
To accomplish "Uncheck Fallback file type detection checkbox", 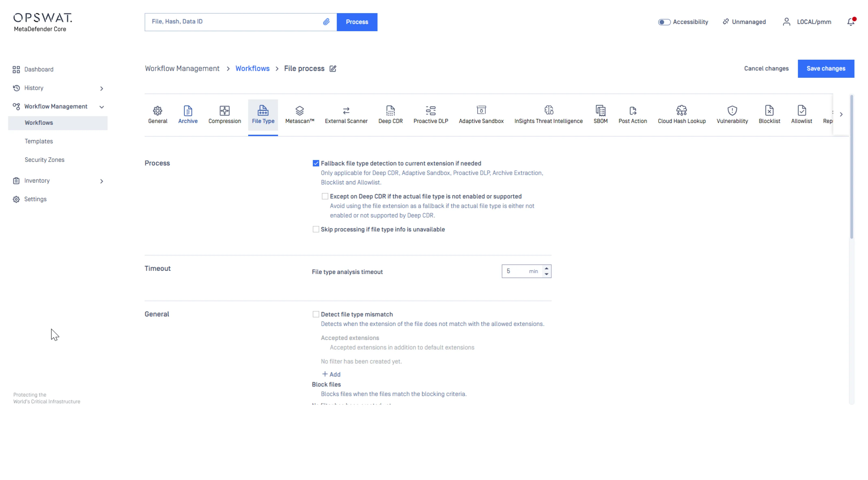I will (x=316, y=163).
